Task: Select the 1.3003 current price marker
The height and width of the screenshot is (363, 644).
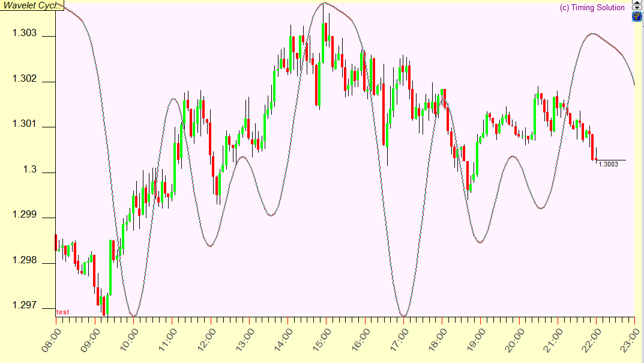Action: tap(608, 164)
